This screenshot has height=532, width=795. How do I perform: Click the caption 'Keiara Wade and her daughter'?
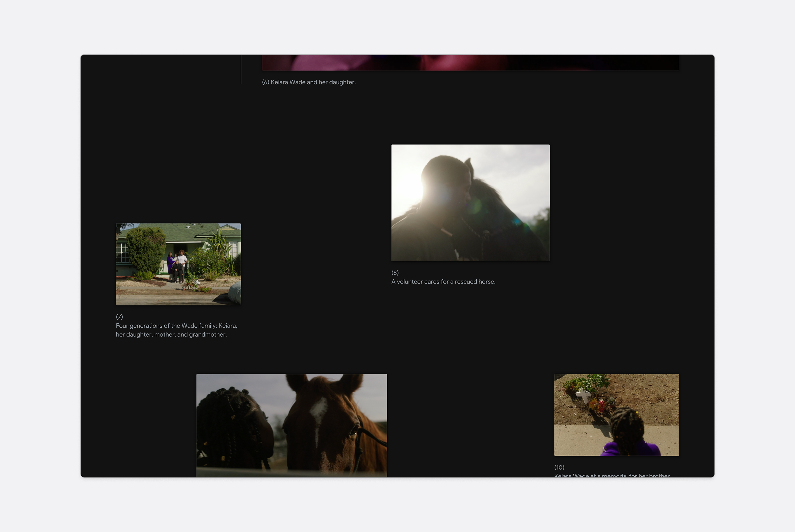pyautogui.click(x=313, y=82)
